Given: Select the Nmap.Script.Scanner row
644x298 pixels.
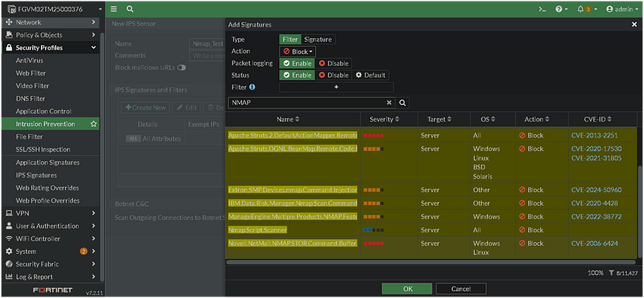Looking at the screenshot, I should (431, 230).
